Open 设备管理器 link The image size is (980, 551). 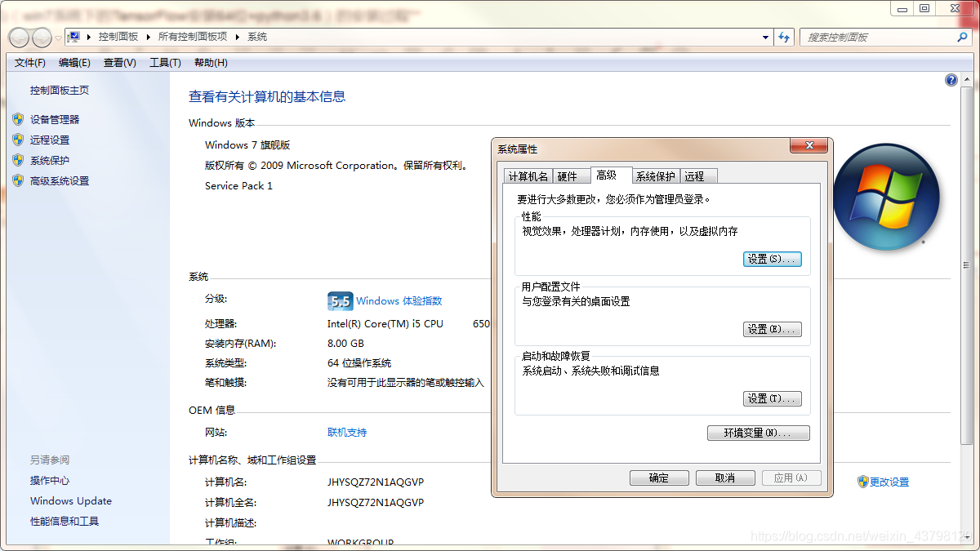coord(55,119)
